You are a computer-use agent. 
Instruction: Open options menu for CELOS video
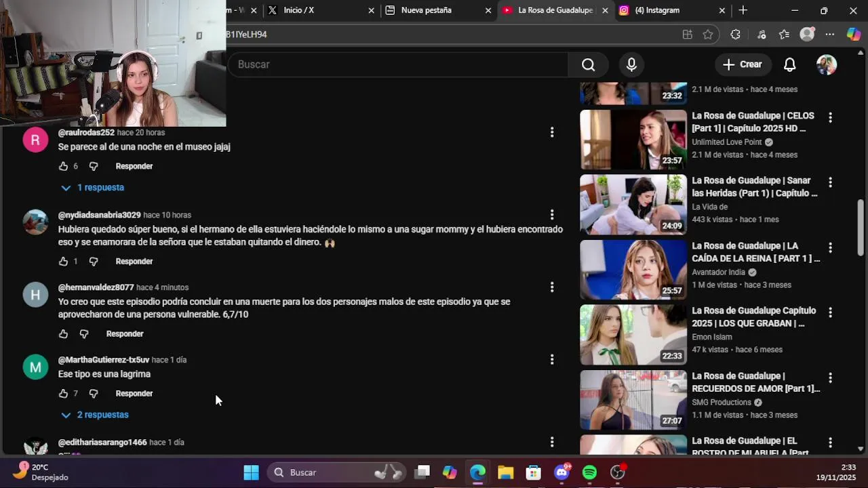pos(830,117)
